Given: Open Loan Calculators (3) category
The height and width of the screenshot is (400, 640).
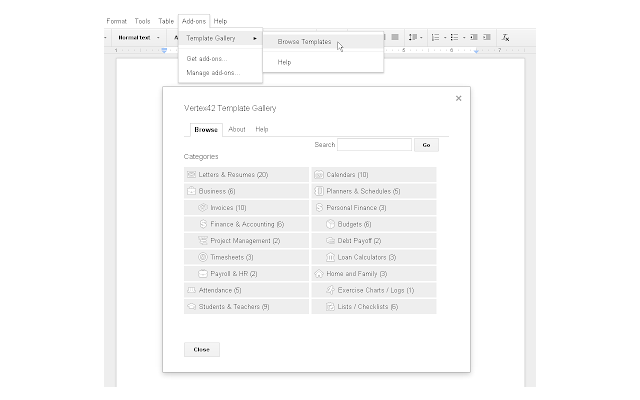Looking at the screenshot, I should 374,257.
